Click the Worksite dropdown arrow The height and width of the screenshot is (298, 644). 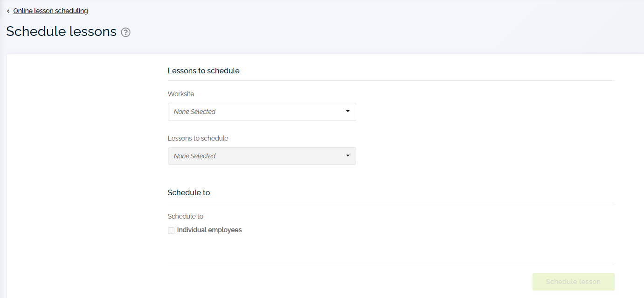click(347, 112)
